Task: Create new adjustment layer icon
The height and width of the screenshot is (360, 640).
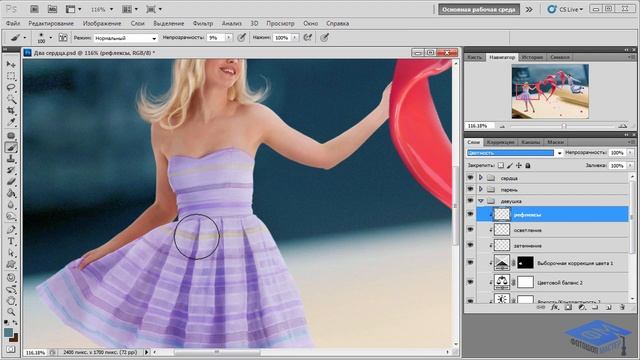Action: [582, 307]
